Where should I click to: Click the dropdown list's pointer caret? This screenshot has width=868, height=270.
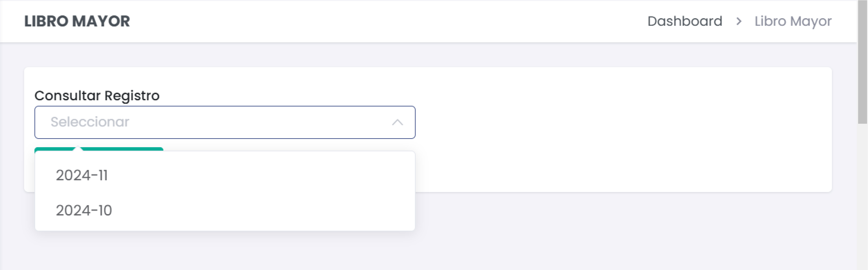(78, 149)
